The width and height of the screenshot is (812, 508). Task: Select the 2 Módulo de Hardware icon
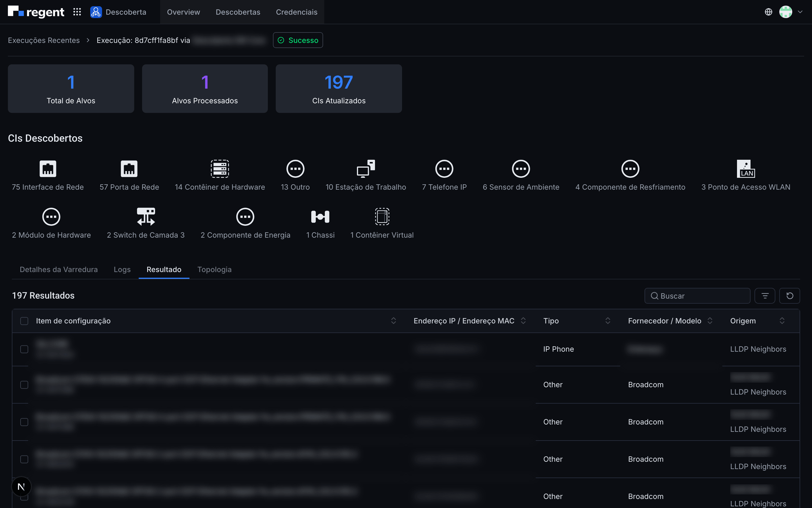pos(51,217)
